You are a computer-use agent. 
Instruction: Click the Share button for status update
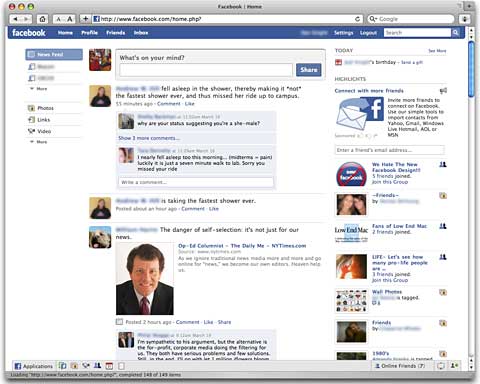309,70
